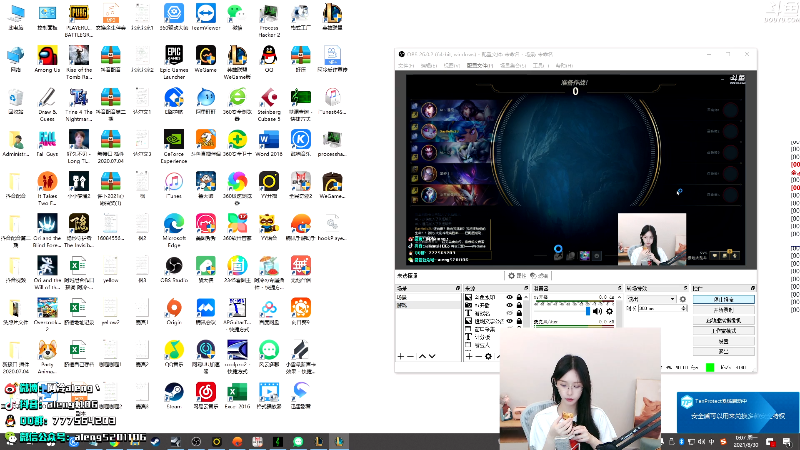Click the start recording button
This screenshot has width=800, height=450.
click(x=723, y=310)
